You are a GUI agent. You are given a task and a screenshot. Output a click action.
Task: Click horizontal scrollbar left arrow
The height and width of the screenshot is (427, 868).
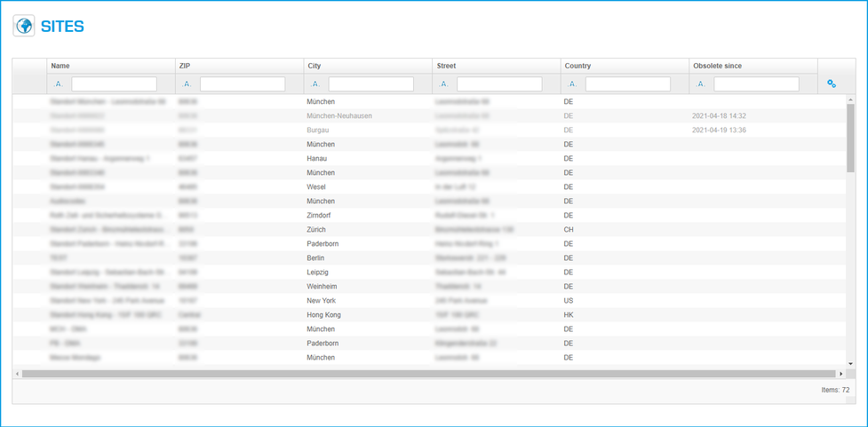pos(17,374)
